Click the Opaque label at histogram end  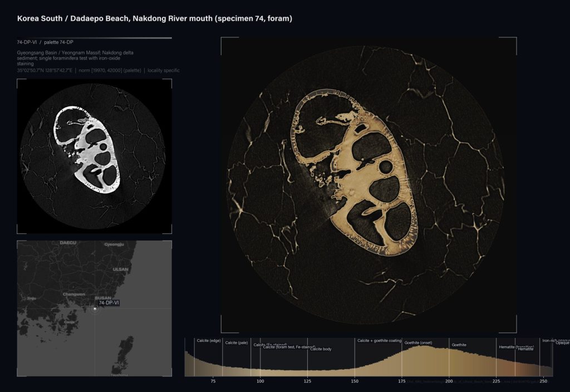(562, 343)
